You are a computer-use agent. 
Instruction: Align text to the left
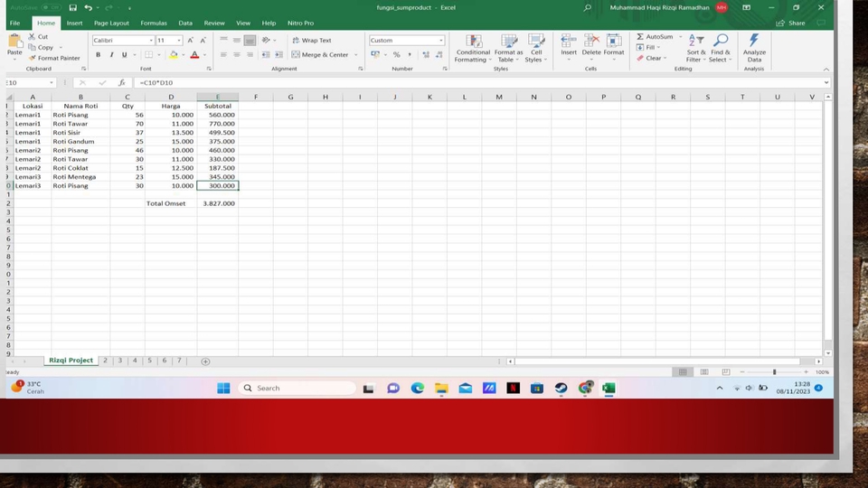223,55
